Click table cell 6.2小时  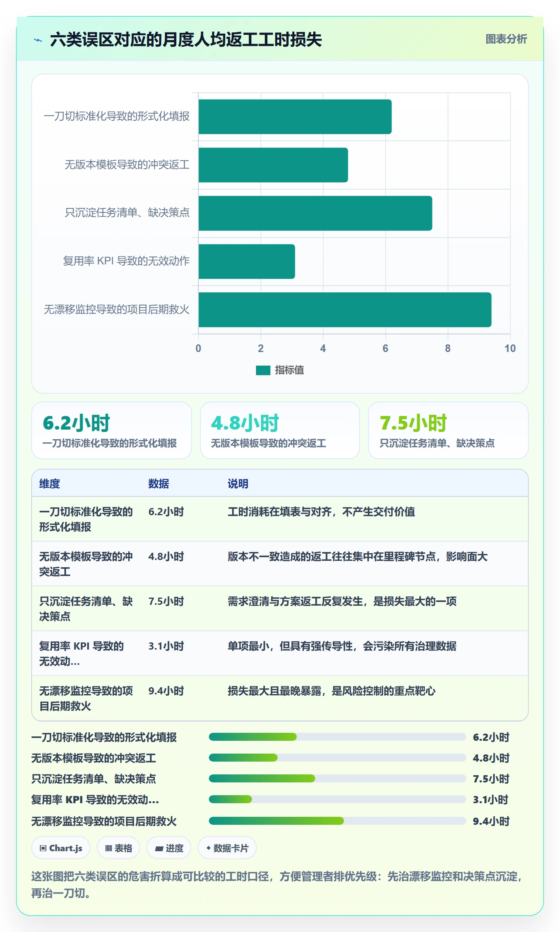point(166,512)
